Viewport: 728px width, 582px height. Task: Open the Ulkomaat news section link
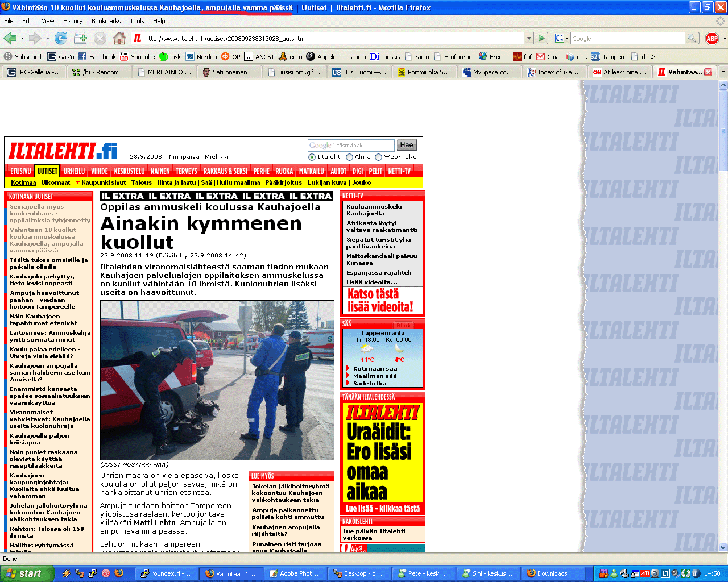(x=56, y=182)
